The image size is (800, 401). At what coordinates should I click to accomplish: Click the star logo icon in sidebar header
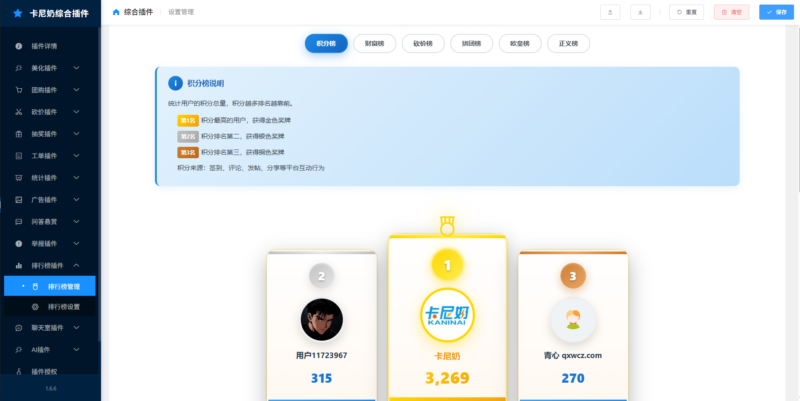point(17,13)
